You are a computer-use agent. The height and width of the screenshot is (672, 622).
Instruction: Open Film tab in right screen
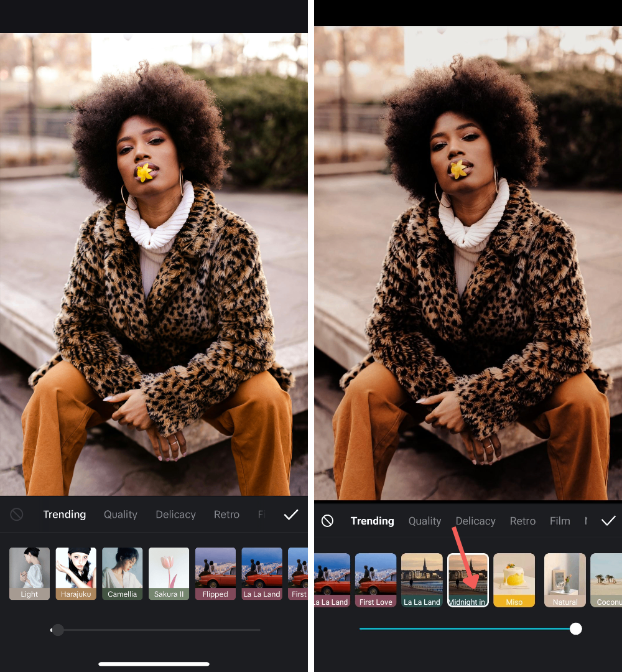click(x=560, y=521)
